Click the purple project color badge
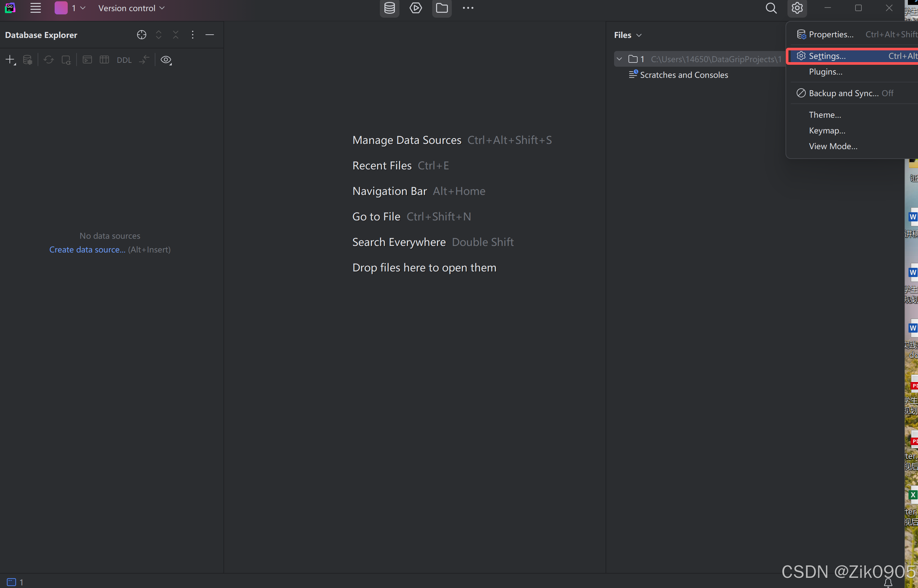 pos(61,8)
